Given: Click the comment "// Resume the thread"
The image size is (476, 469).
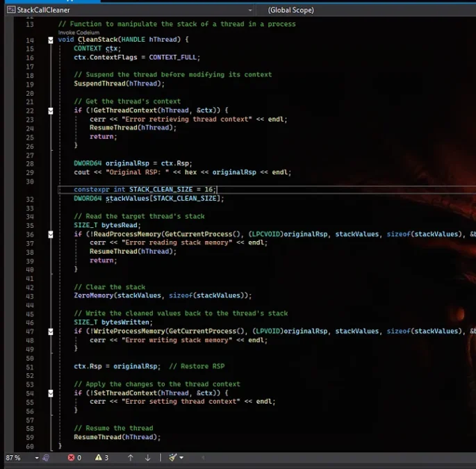Looking at the screenshot, I should coord(113,428).
